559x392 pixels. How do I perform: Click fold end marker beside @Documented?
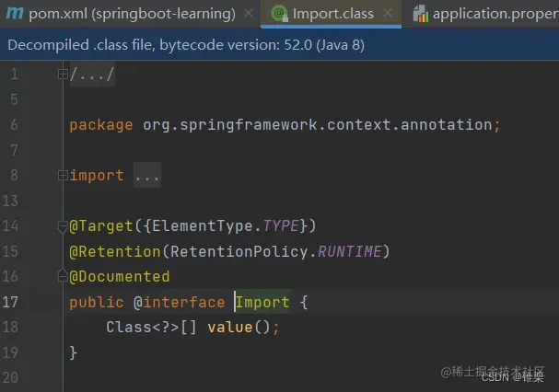63,276
